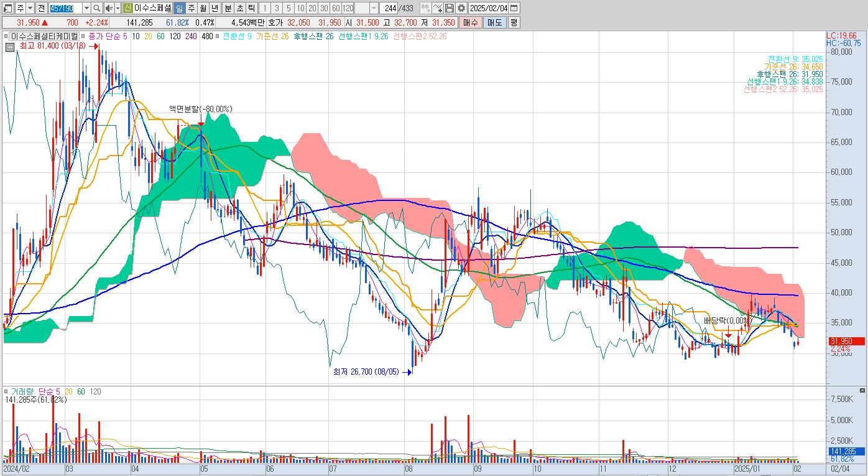The width and height of the screenshot is (868, 476).
Task: Click the 매수 buy button
Action: pyautogui.click(x=470, y=22)
